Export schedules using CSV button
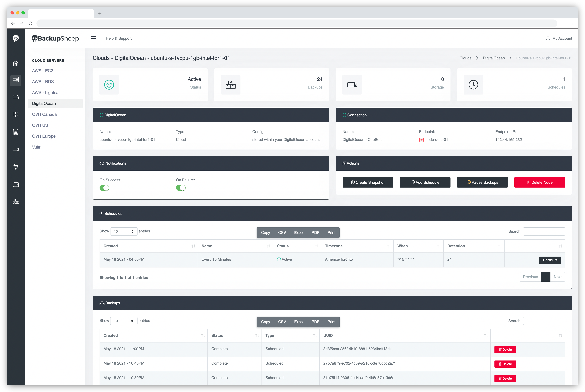The height and width of the screenshot is (392, 585). (282, 233)
